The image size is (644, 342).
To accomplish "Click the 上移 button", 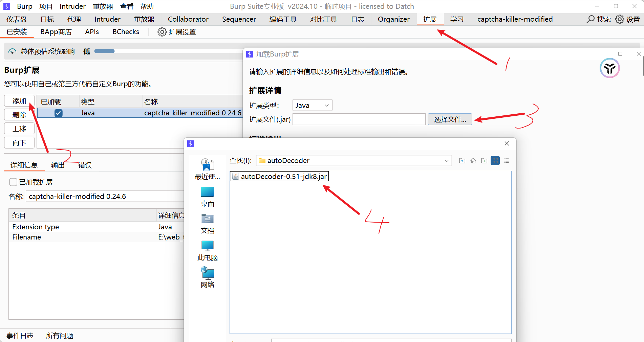I will pyautogui.click(x=19, y=129).
